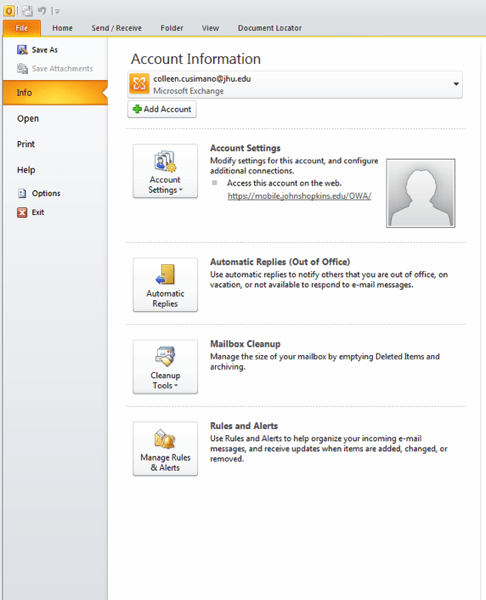Open Manage Rules & Alerts bell icon
Screen dimensions: 486x600
pyautogui.click(x=165, y=448)
